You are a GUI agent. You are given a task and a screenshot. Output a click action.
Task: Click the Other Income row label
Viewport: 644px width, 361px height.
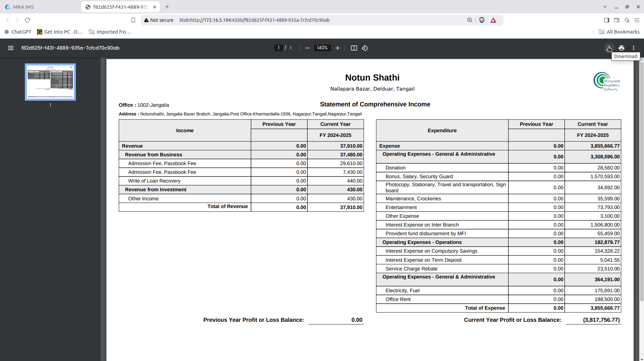pyautogui.click(x=143, y=199)
